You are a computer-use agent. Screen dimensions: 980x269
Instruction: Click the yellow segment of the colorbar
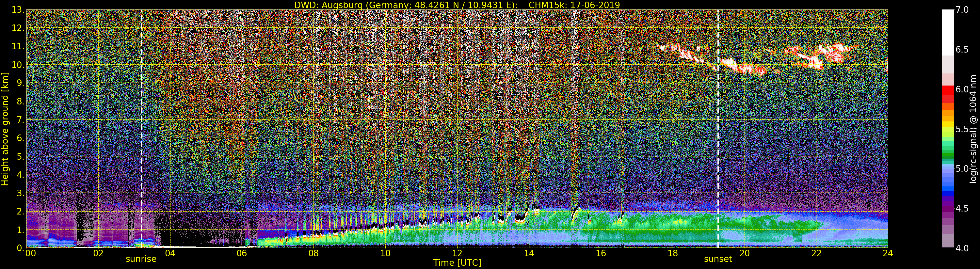point(948,124)
